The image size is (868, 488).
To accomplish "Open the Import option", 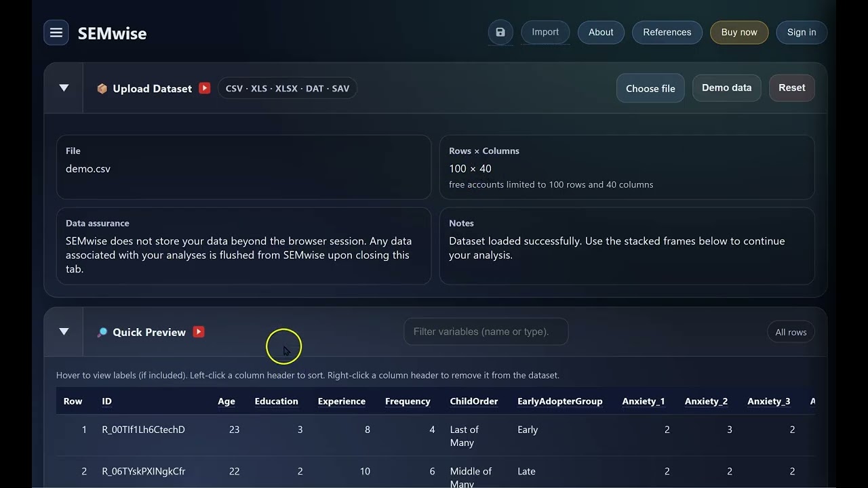I will point(545,33).
